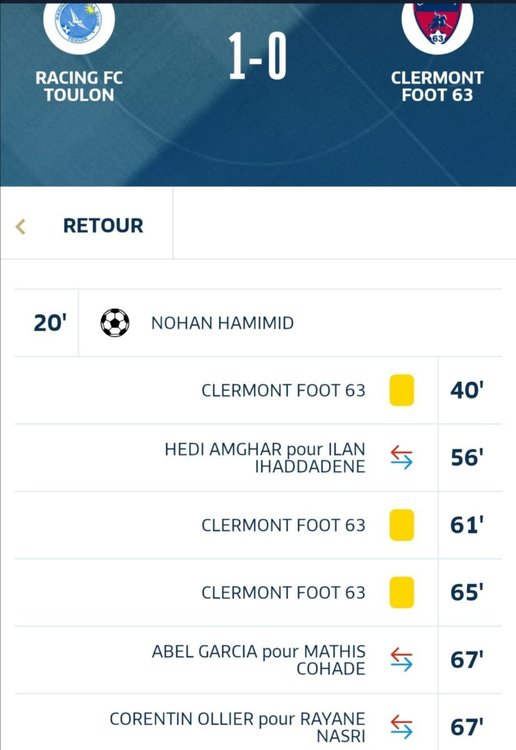The width and height of the screenshot is (516, 750).
Task: Click the yellow card at 65'
Action: pos(402,592)
